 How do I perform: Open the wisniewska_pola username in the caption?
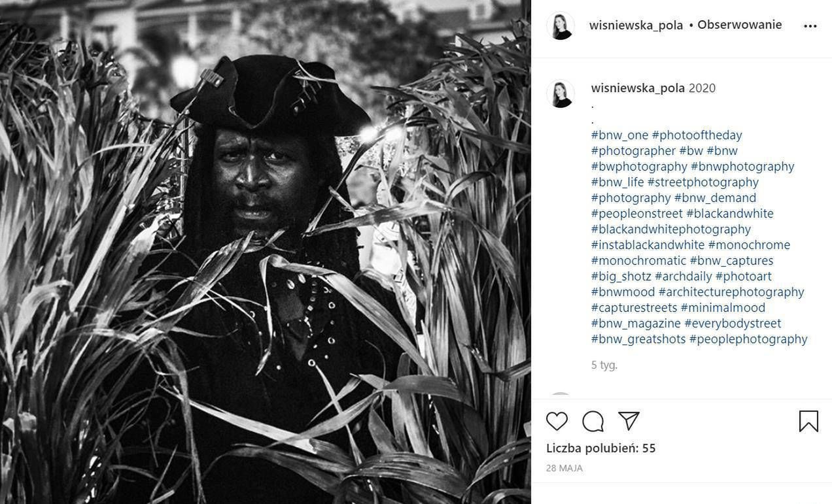[x=638, y=88]
